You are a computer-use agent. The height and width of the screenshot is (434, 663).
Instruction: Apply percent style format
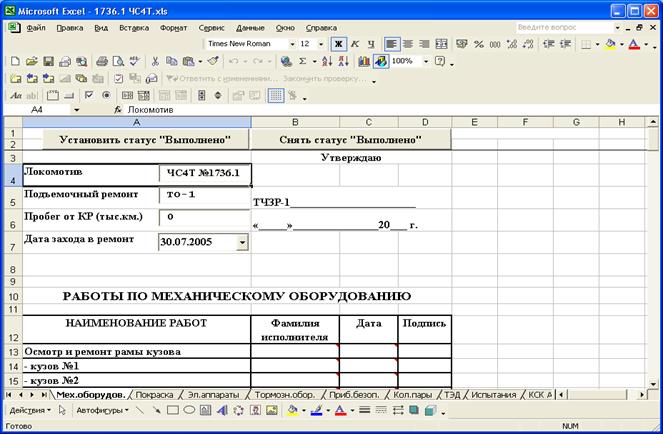tap(479, 44)
